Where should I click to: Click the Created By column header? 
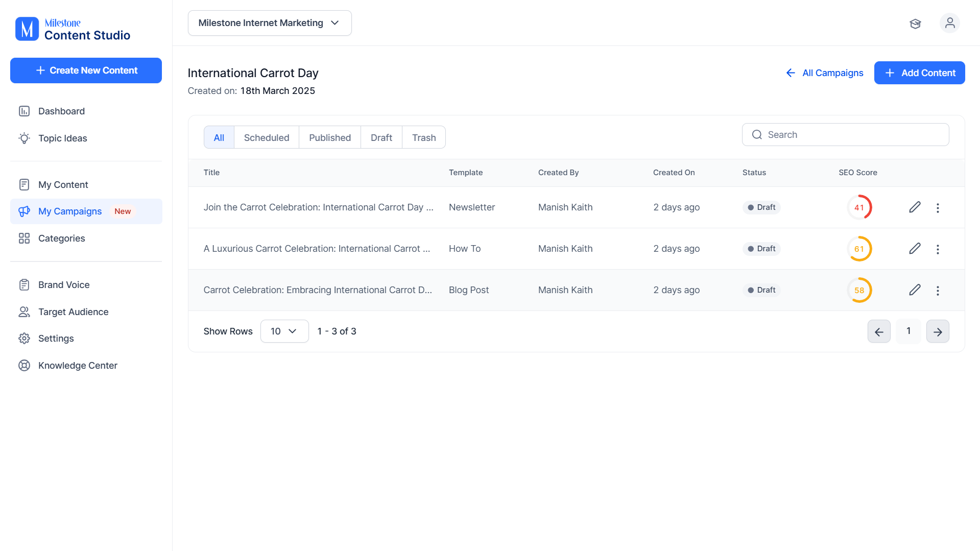pos(558,173)
